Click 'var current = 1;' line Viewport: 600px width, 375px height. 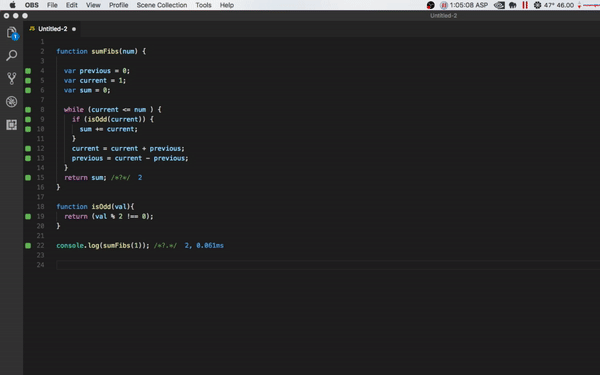tap(95, 80)
